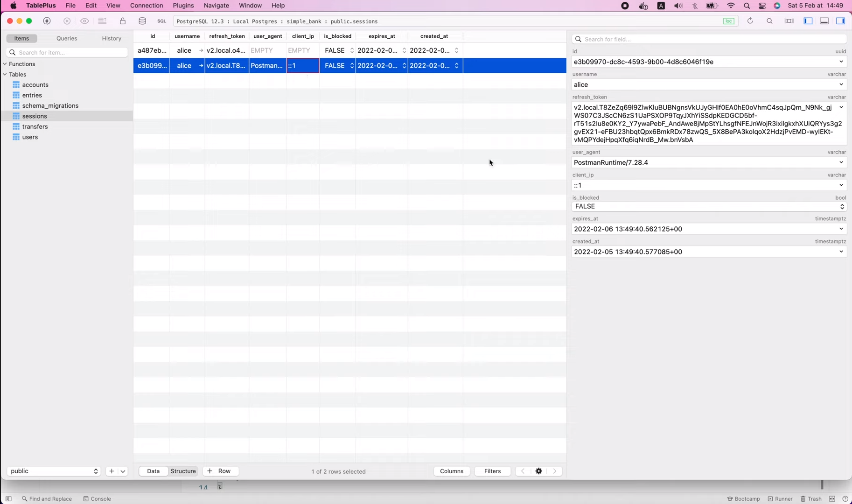Go to next page arrow
852x504 pixels.
554,471
